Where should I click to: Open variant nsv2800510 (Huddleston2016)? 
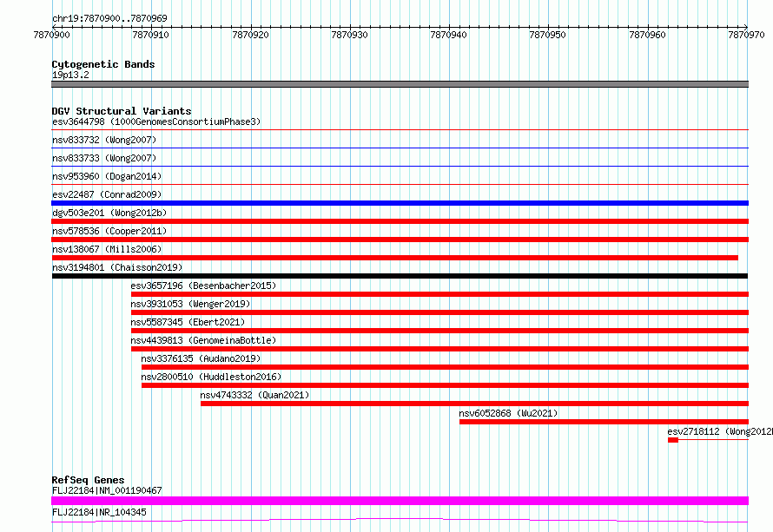pyautogui.click(x=211, y=377)
